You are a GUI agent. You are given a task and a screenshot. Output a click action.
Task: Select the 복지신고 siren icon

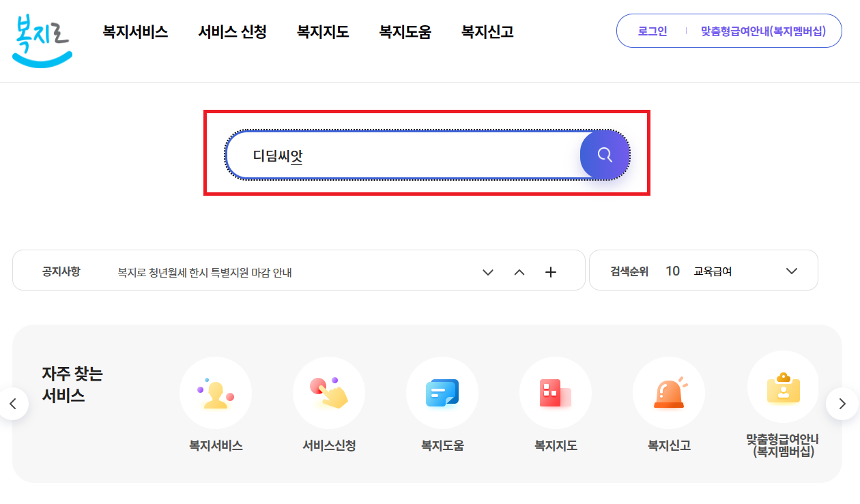click(669, 393)
